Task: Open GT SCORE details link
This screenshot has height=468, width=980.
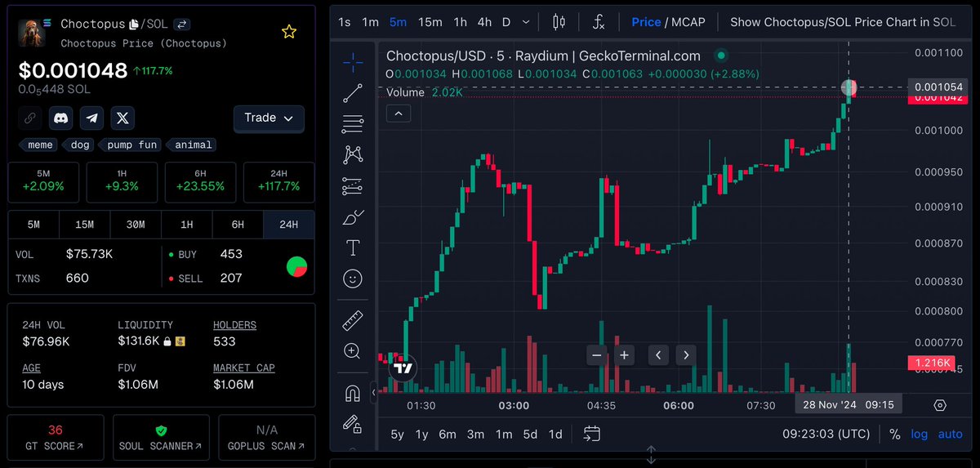Action: click(56, 439)
